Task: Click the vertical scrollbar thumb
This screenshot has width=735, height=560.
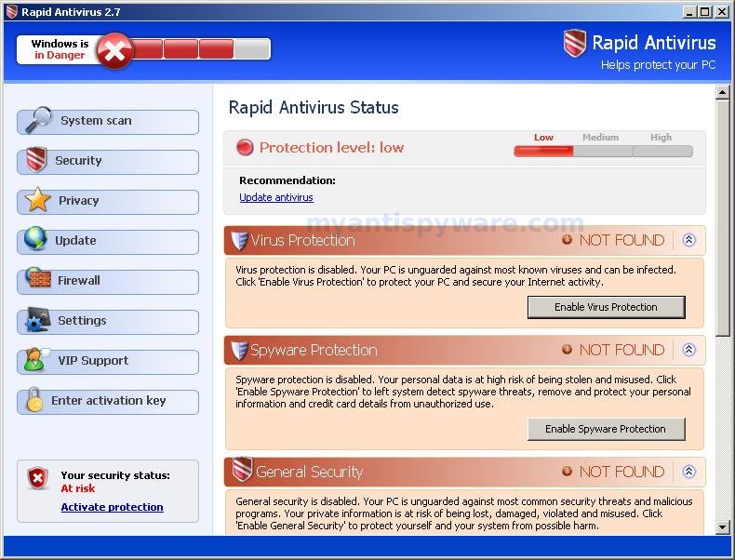Action: (722, 218)
